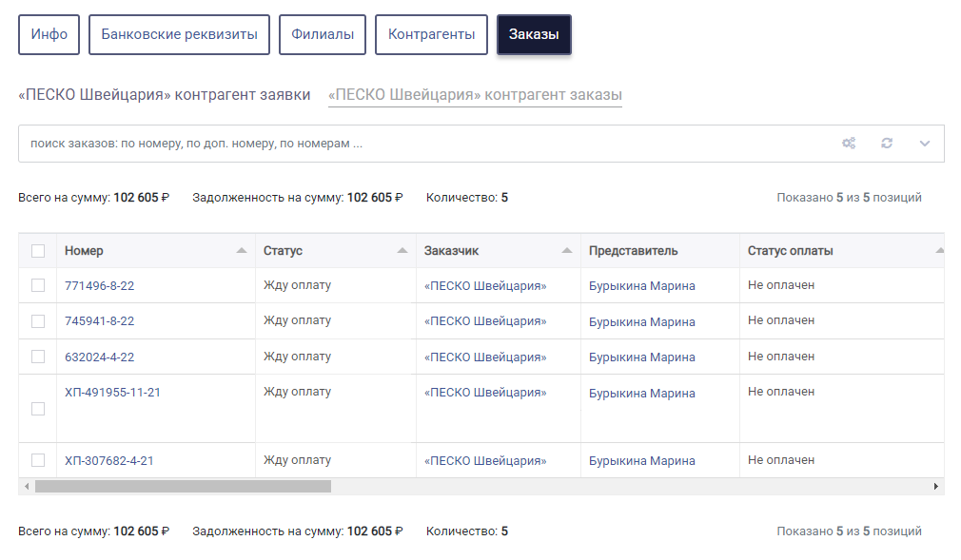Click Не оплачен in row ХП-491955-11-21
Viewport: 961px width, 560px height.
point(781,392)
